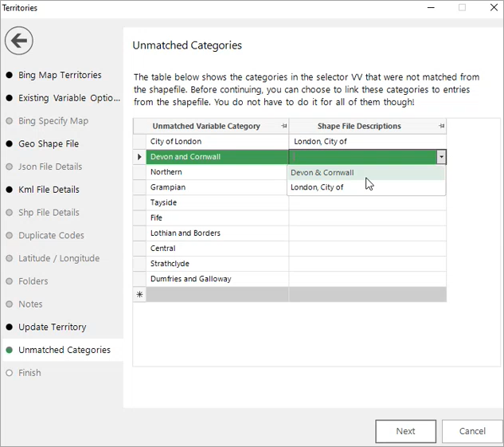
Task: Click the Cancel button
Action: tap(472, 431)
